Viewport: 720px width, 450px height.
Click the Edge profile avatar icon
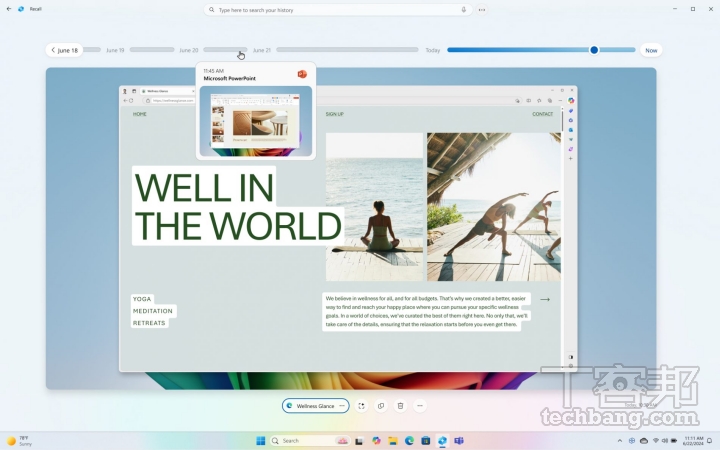(x=124, y=91)
